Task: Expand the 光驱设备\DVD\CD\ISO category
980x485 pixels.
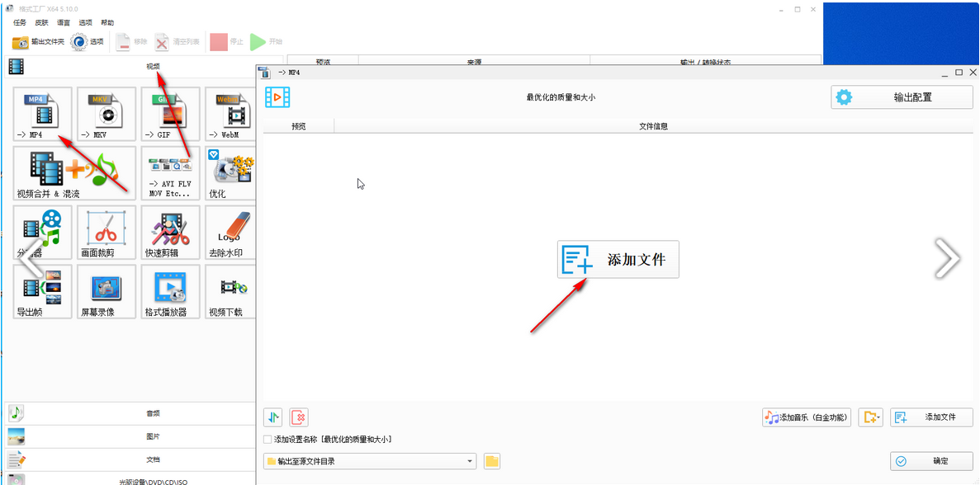Action: point(130,479)
